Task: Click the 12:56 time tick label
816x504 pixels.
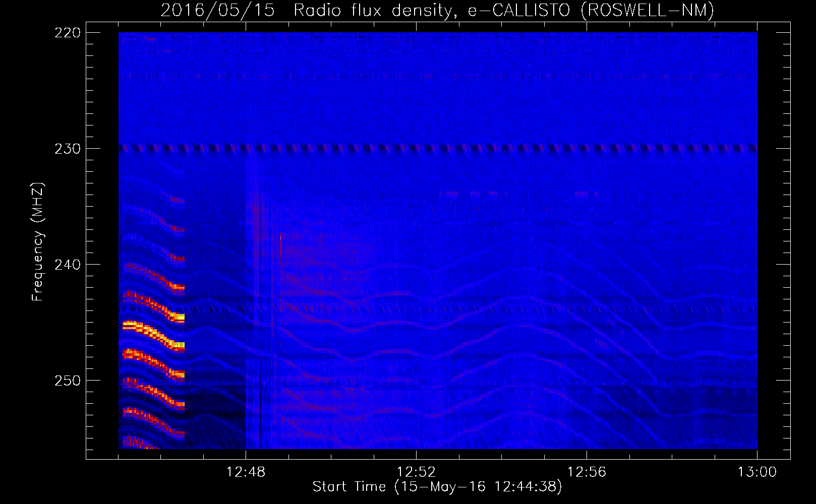Action: [587, 472]
